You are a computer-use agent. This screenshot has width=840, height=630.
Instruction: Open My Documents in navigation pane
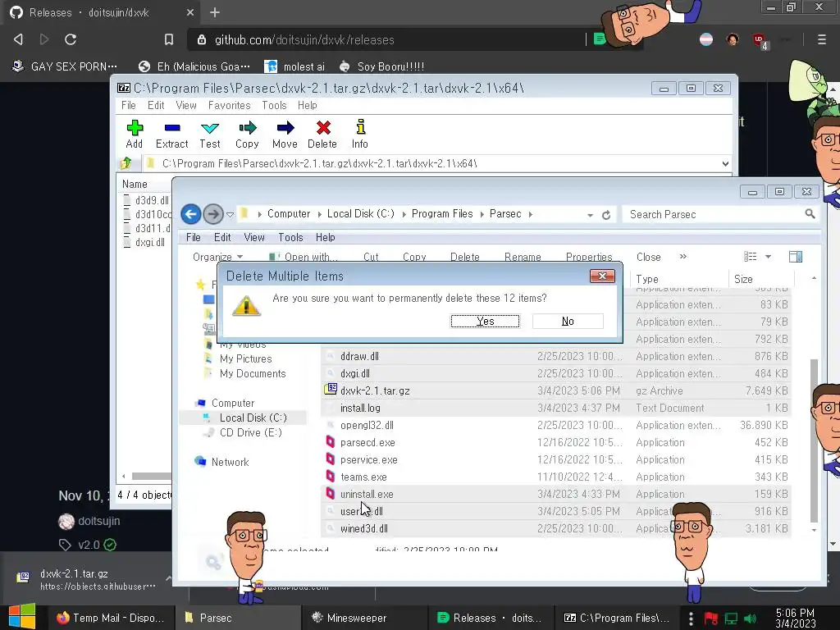(x=253, y=373)
